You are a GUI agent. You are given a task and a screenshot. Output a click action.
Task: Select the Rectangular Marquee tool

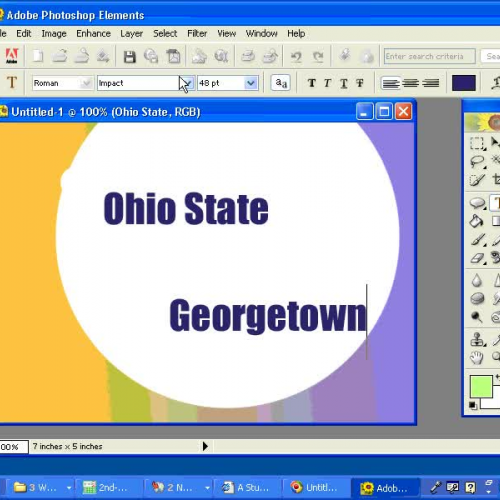point(477,143)
